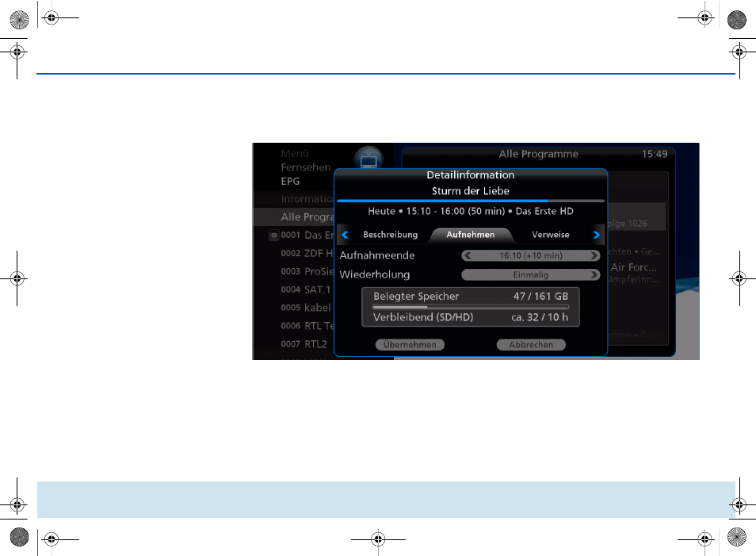Change Wiederholung using its right chevron
Image resolution: width=756 pixels, height=556 pixels.
(594, 274)
